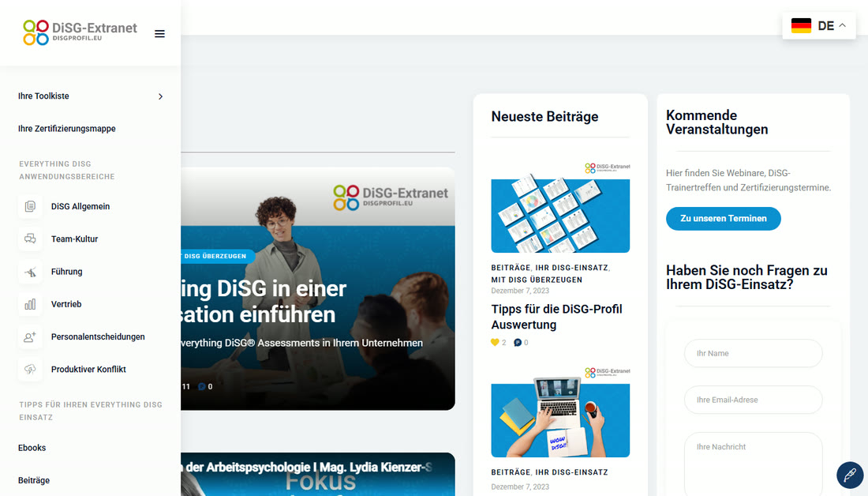Open the Ebooks section

tap(32, 448)
